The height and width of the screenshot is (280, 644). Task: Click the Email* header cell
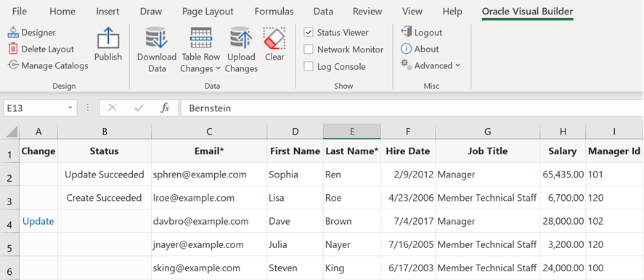[209, 151]
